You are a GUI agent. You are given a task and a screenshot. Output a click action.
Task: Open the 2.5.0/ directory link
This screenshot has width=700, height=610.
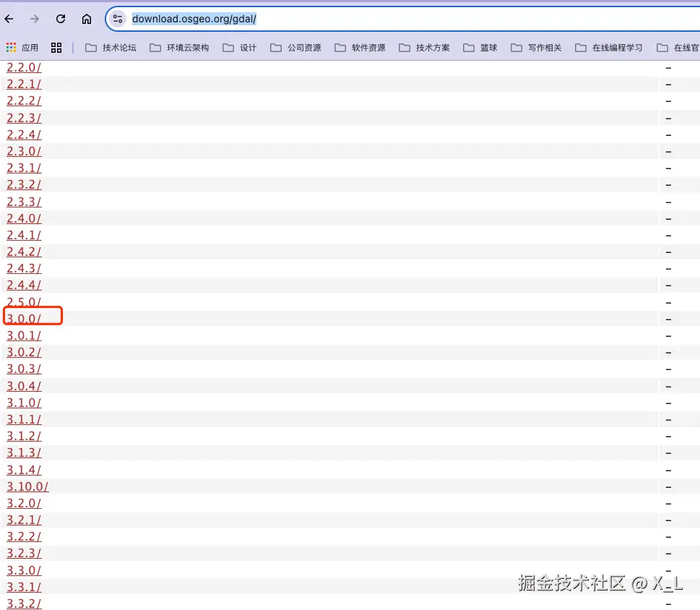24,302
